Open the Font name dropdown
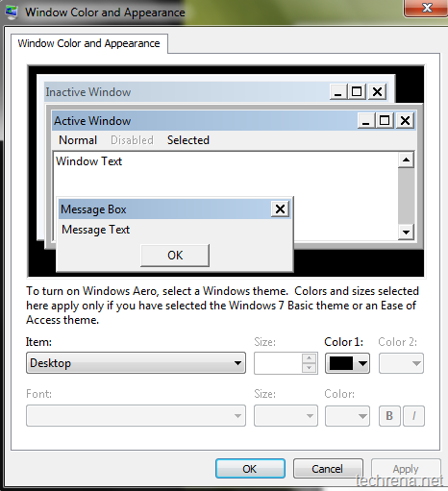The image size is (448, 491). point(136,416)
